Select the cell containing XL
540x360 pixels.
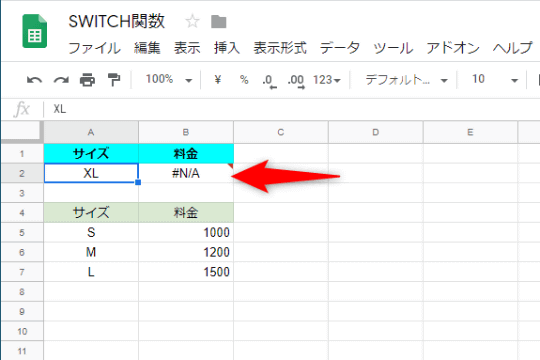pyautogui.click(x=91, y=173)
